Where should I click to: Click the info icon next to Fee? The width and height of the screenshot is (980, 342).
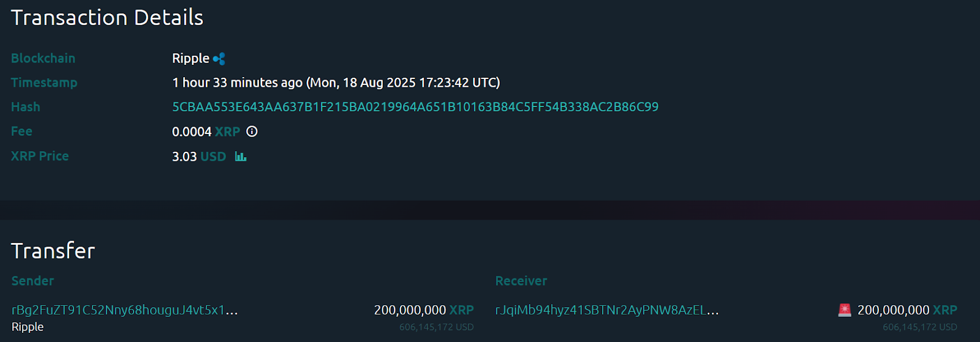252,132
